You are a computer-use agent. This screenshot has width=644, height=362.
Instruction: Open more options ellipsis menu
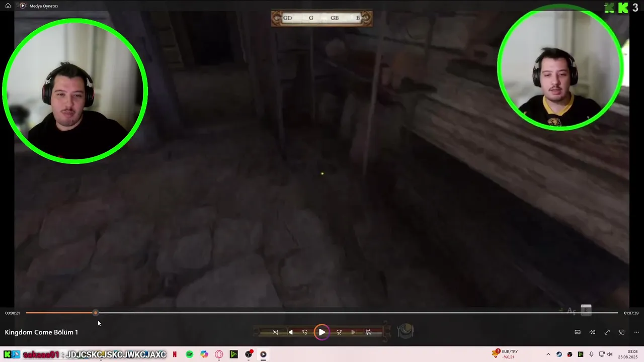coord(636,332)
